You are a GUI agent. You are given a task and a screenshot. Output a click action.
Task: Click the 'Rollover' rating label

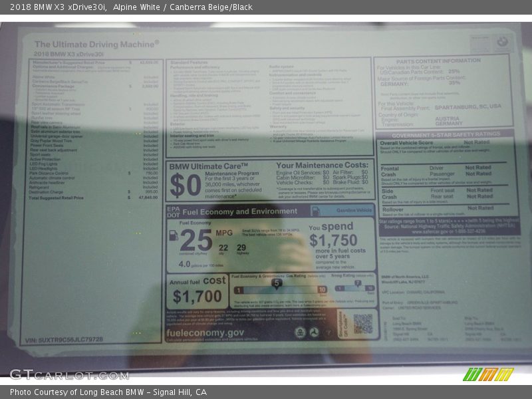click(x=393, y=209)
